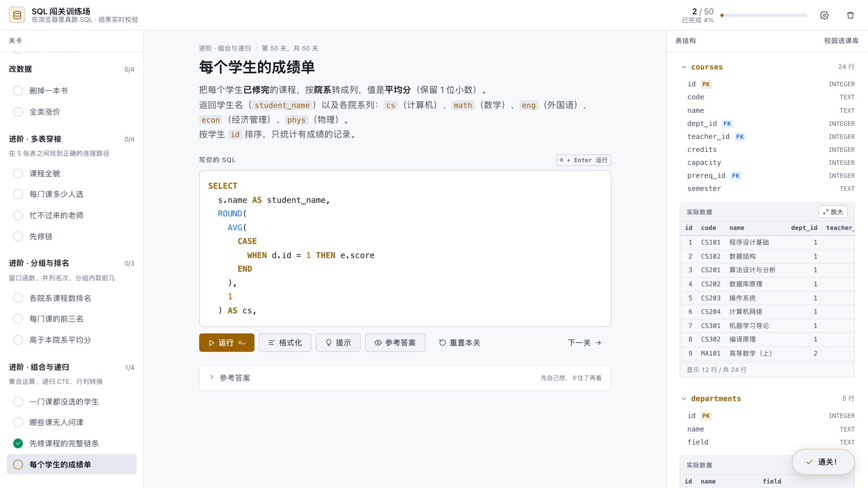Select the 删掉一本书 level circle
The width and height of the screenshot is (868, 488).
coord(18,91)
